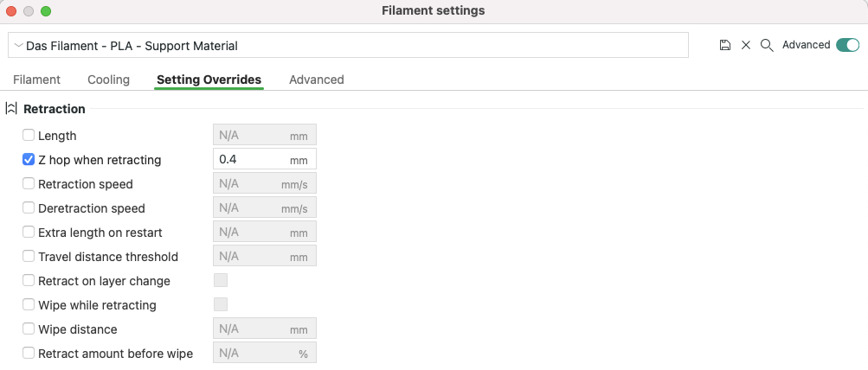The width and height of the screenshot is (868, 370).
Task: Click the Z hop value field
Action: (251, 159)
